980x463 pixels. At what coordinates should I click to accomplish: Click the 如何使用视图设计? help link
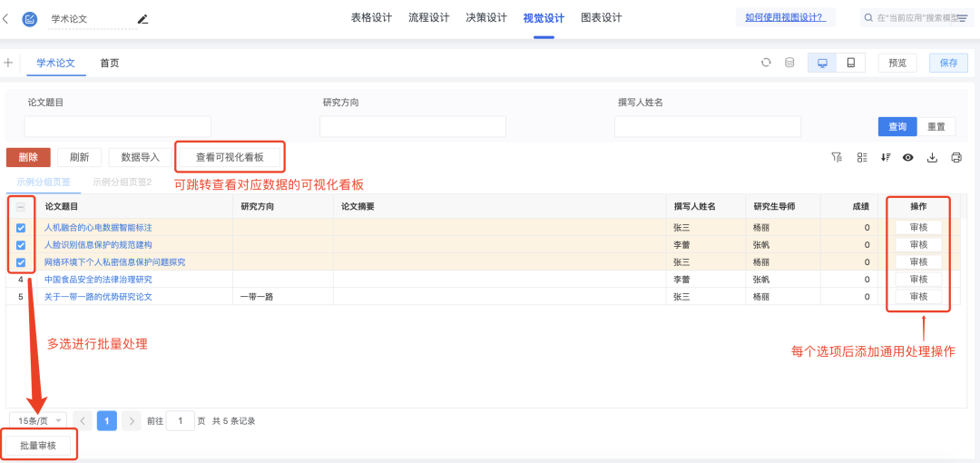coord(784,17)
